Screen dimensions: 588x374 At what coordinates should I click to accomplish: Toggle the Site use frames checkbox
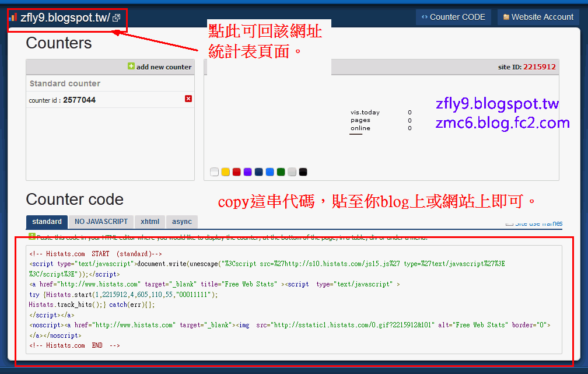point(509,223)
